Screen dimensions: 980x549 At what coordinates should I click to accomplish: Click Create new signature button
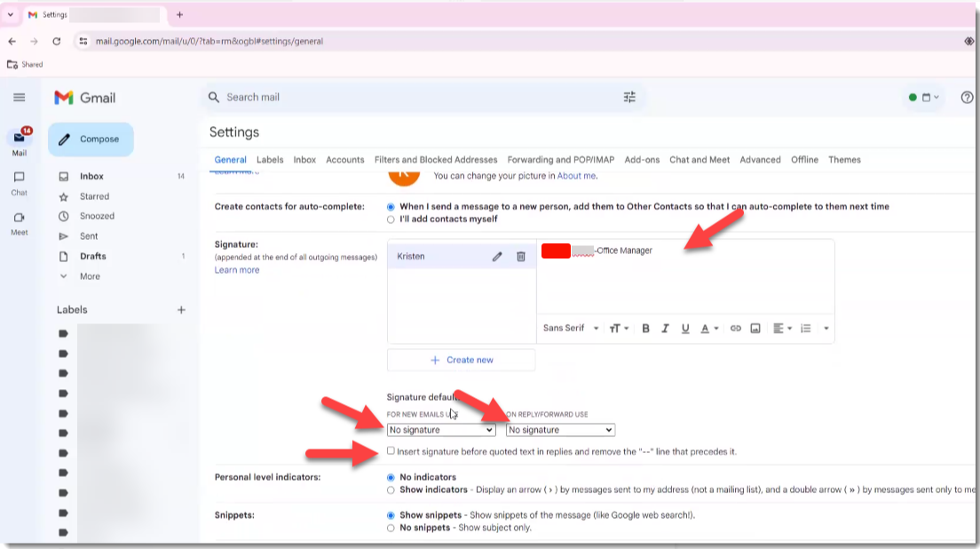tap(462, 360)
